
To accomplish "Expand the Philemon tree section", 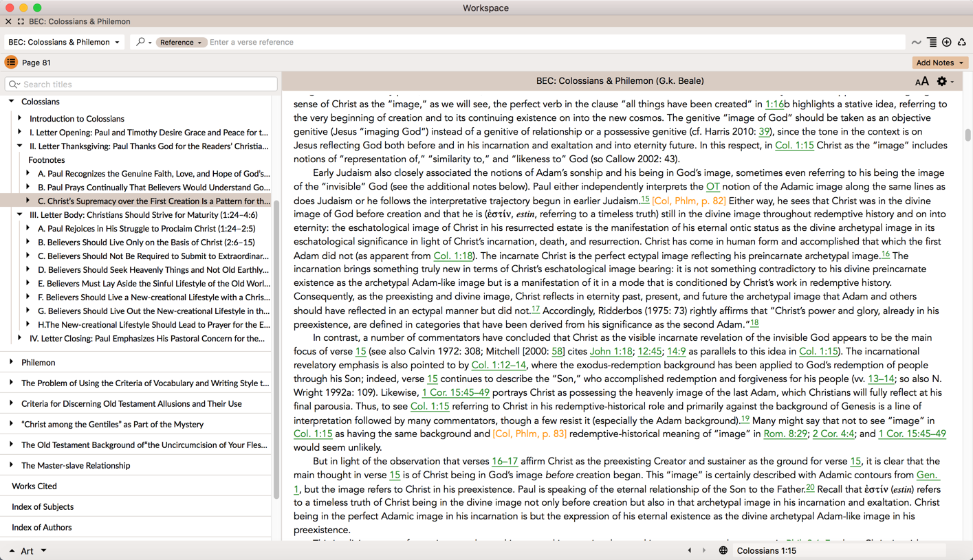I will click(x=12, y=362).
